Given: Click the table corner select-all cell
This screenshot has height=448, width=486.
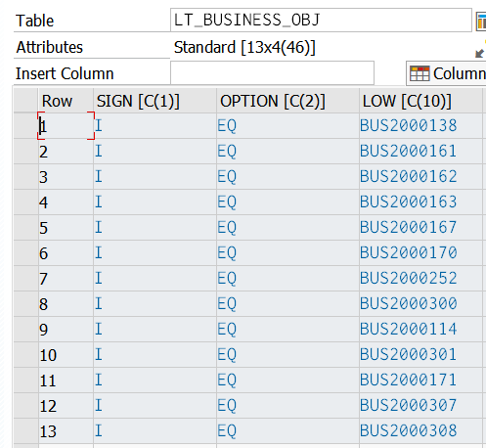Looking at the screenshot, I should click(x=26, y=101).
